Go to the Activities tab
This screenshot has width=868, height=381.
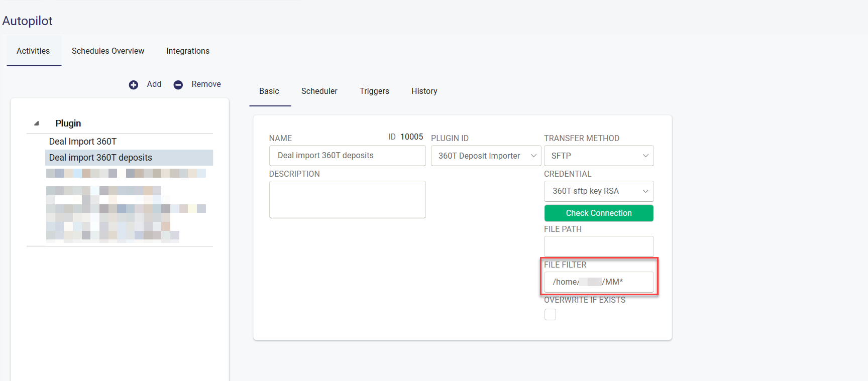(x=33, y=51)
